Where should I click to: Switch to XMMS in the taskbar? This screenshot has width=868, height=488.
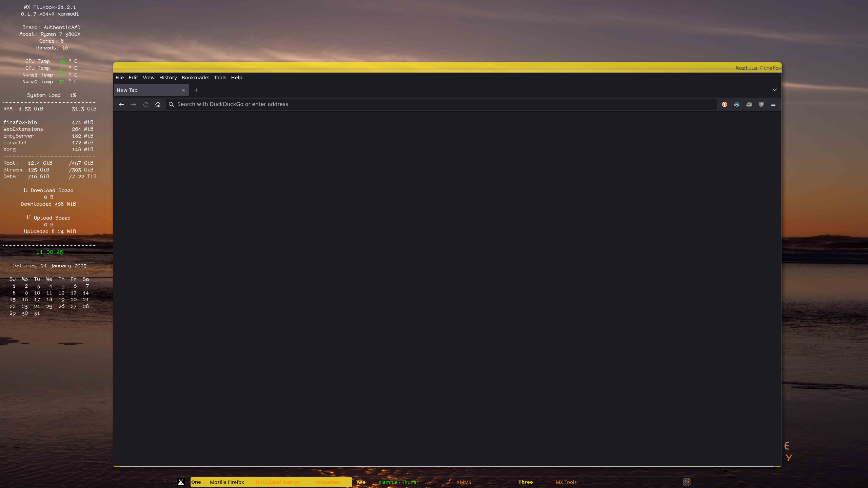(x=464, y=482)
